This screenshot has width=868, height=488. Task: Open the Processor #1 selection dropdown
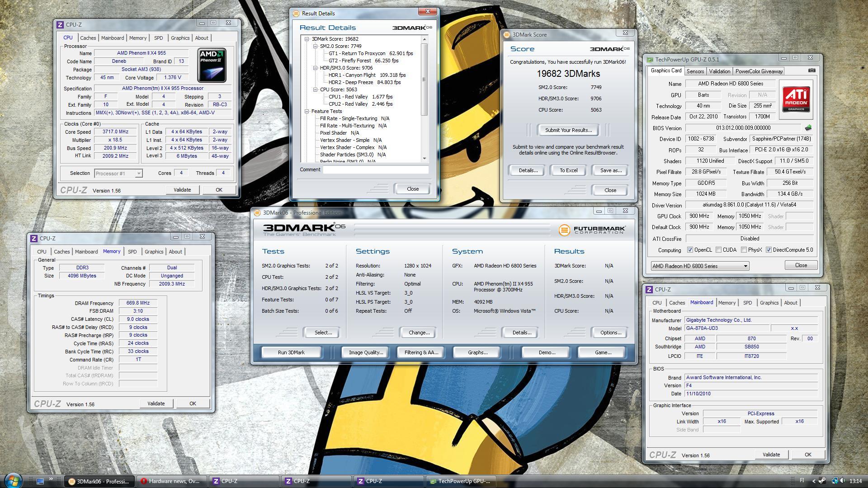point(118,174)
